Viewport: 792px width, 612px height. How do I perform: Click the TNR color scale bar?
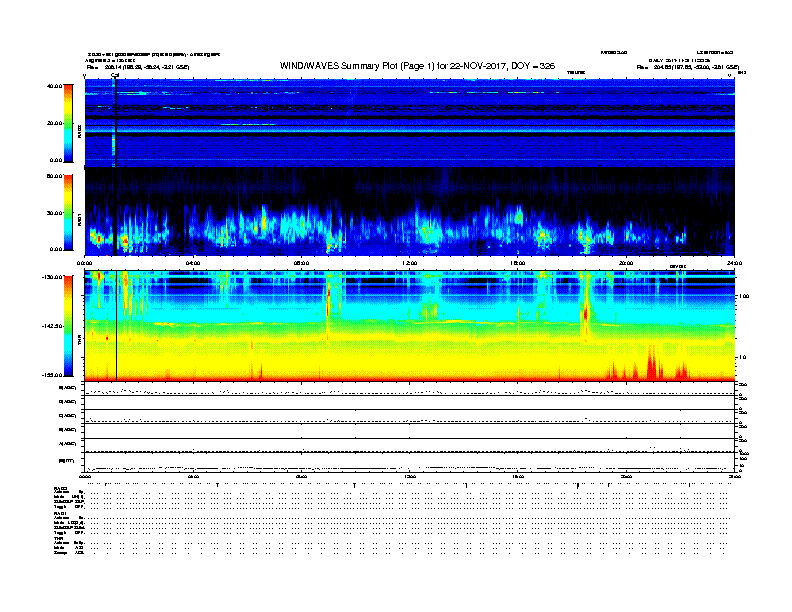click(x=68, y=326)
